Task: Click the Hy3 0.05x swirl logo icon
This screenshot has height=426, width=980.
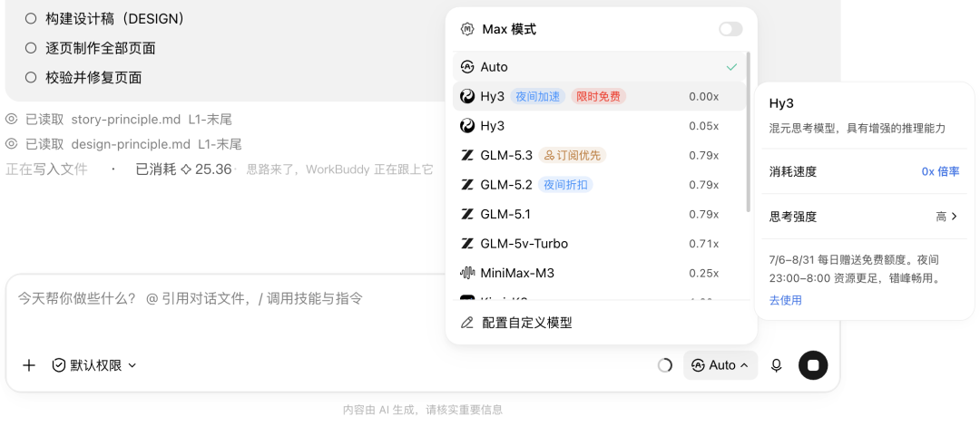Action: pos(467,126)
